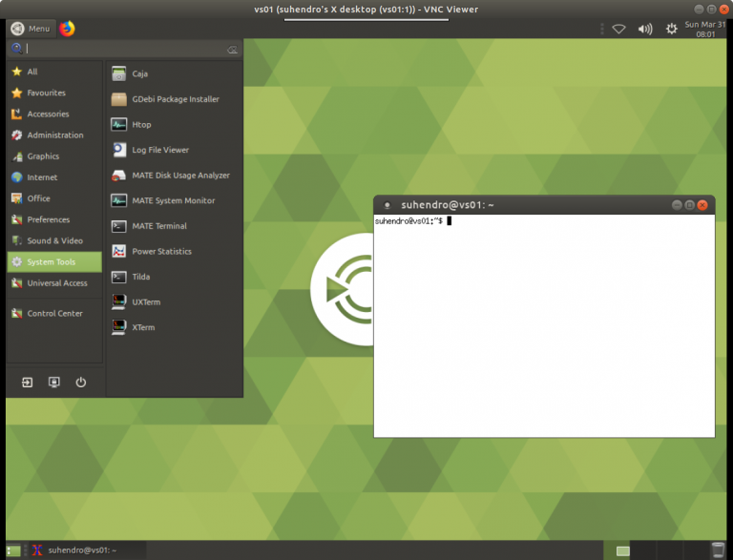Launch Caja file manager from the menu
This screenshot has width=733, height=560.
(x=139, y=73)
